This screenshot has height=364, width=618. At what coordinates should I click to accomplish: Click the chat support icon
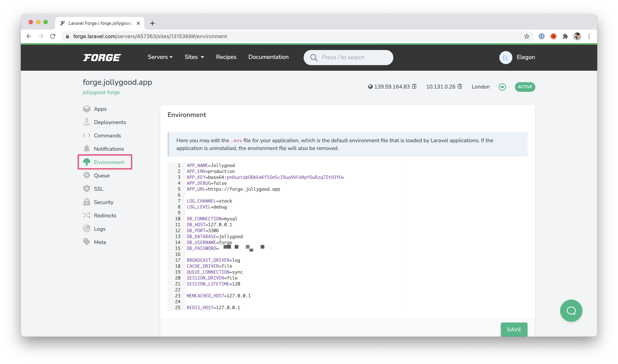pyautogui.click(x=571, y=310)
